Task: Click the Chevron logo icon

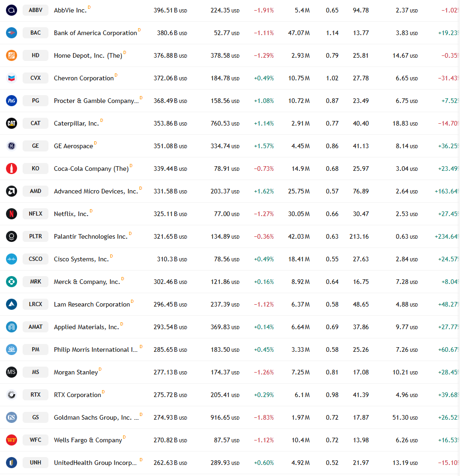Action: point(12,78)
